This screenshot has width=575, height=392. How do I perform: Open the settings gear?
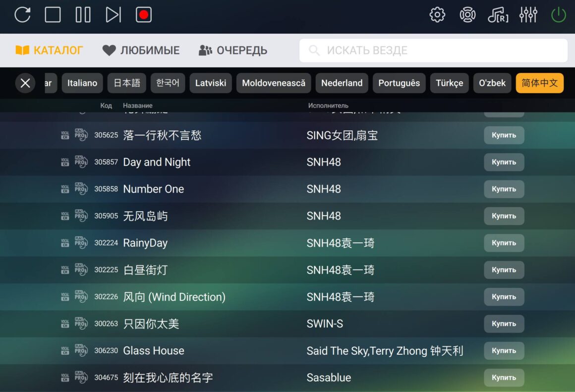437,15
